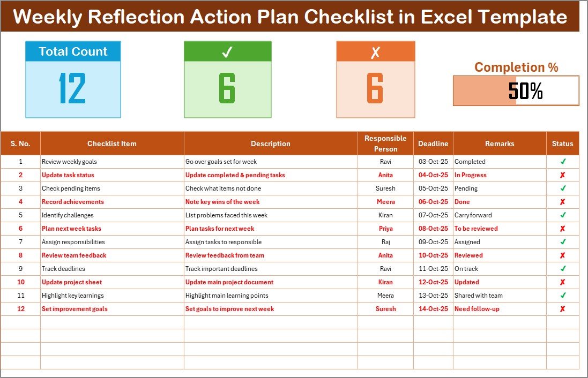Click the Completion % progress bar
This screenshot has width=588, height=378.
click(x=516, y=91)
